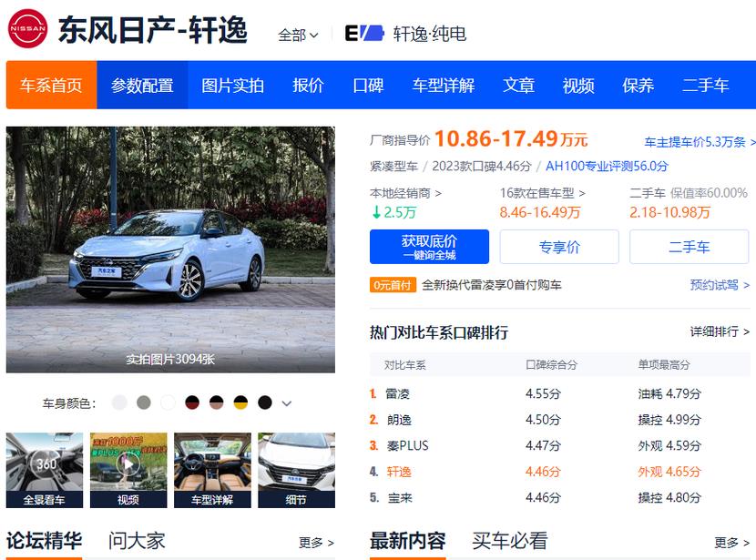Image resolution: width=756 pixels, height=560 pixels.
Task: Open the 保养 tab
Action: [x=638, y=86]
